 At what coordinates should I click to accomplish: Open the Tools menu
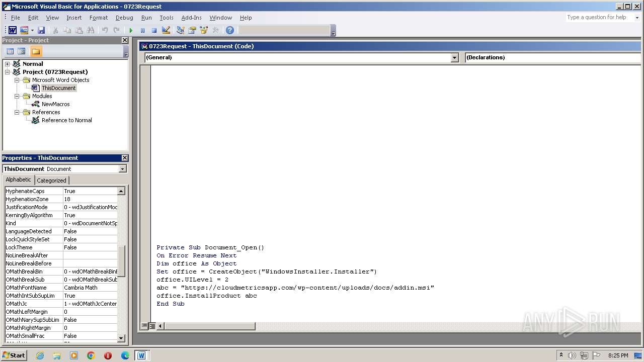[167, 18]
